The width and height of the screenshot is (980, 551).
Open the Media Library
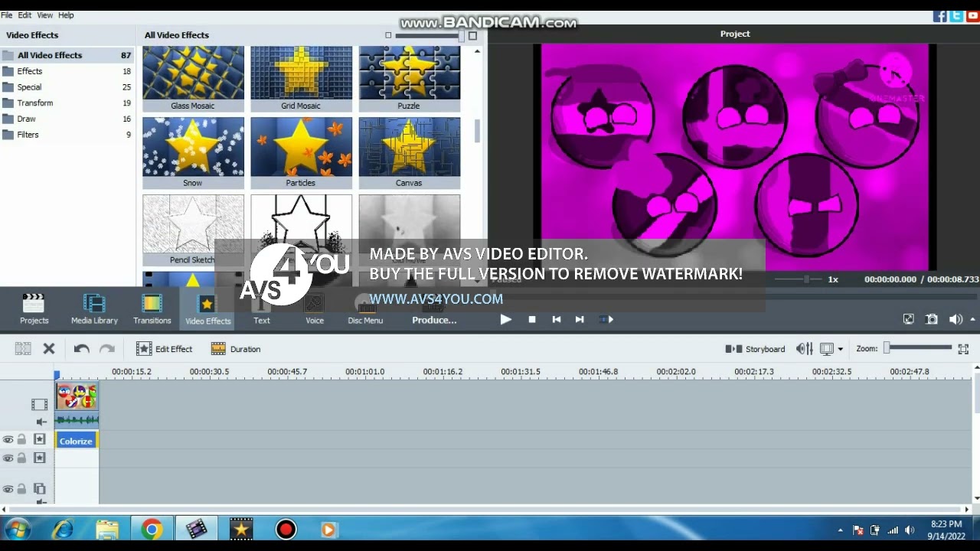(94, 309)
